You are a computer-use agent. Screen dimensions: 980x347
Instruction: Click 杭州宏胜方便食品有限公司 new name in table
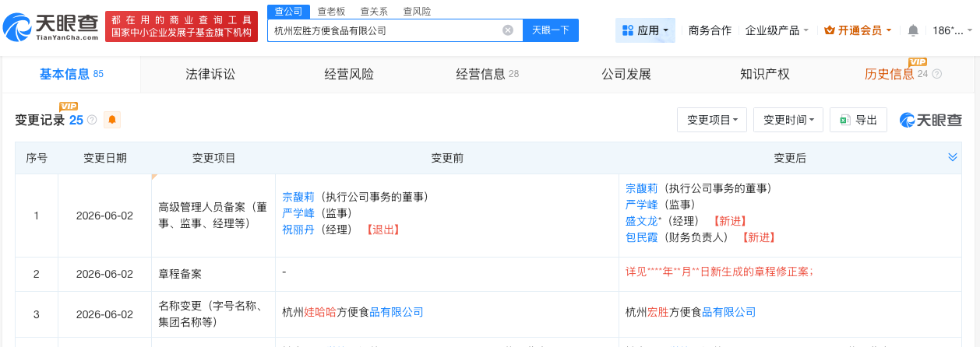pos(690,312)
